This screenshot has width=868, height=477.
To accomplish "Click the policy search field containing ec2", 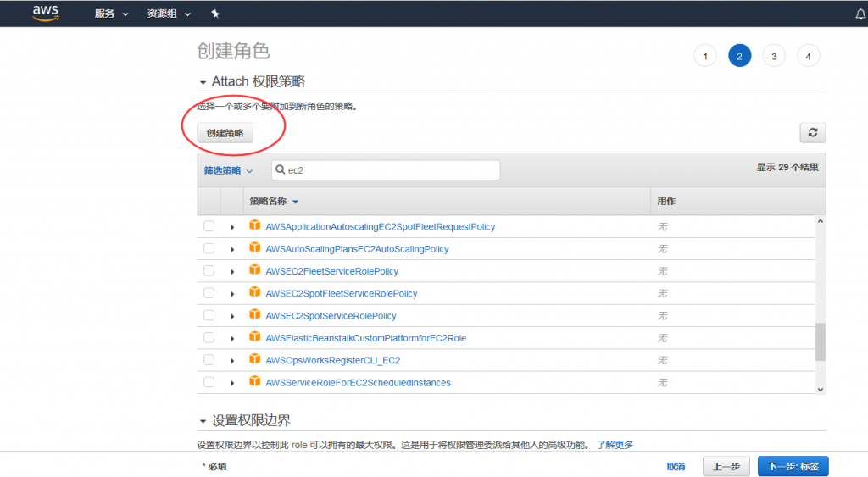I will 390,170.
